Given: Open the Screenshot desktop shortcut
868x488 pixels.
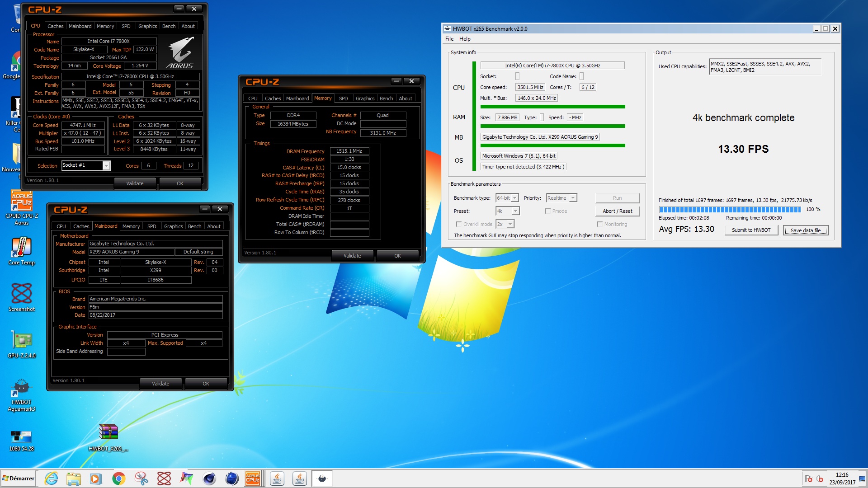Looking at the screenshot, I should tap(21, 297).
